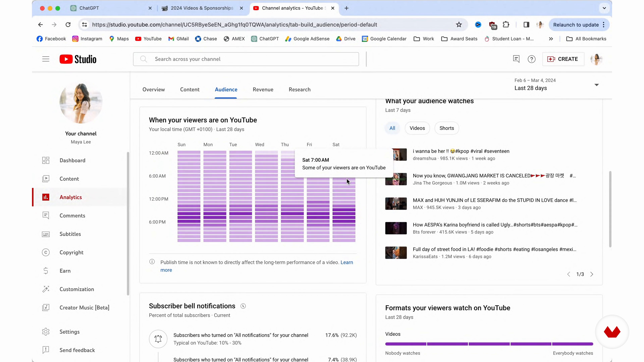The image size is (644, 362).
Task: Click the Saturday 7:00 AM heatmap cell
Action: pos(344,179)
